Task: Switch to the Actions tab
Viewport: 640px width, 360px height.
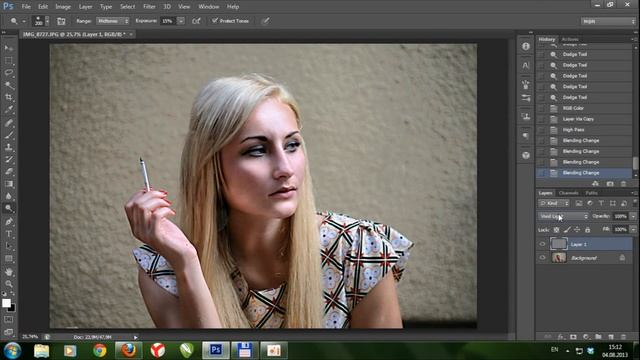Action: pos(570,40)
